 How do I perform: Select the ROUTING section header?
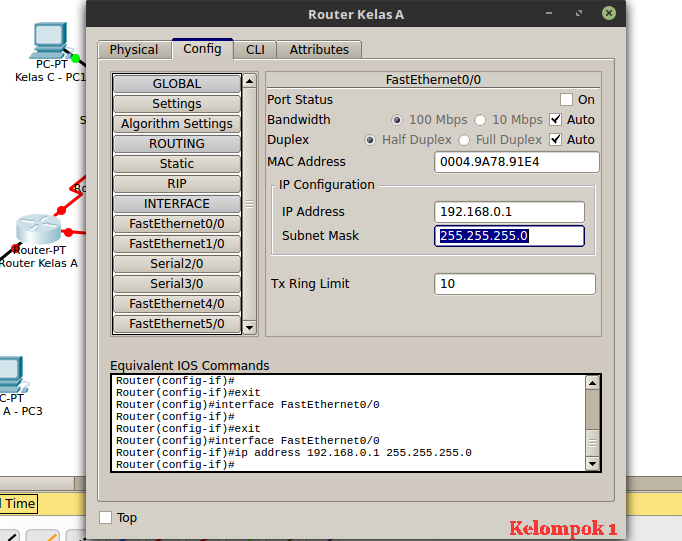[x=177, y=144]
